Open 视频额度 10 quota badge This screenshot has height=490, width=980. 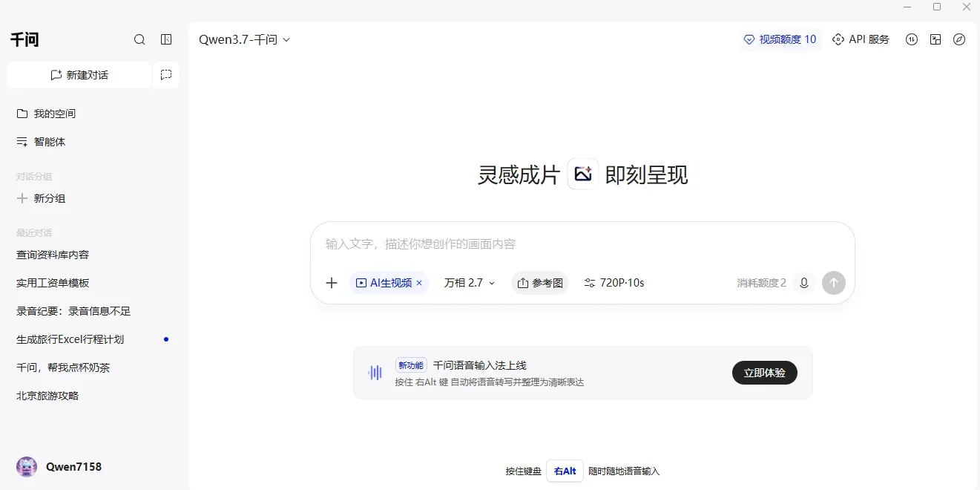pos(780,40)
